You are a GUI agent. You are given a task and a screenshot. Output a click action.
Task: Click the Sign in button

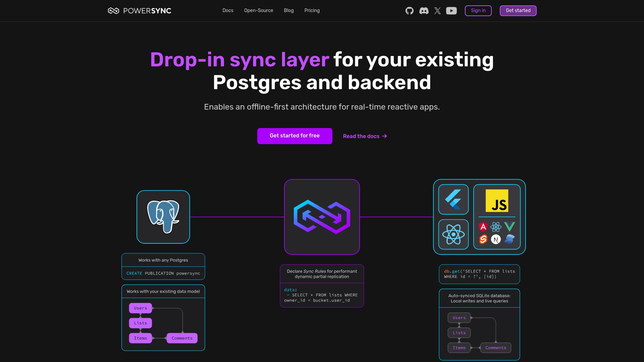pos(478,11)
